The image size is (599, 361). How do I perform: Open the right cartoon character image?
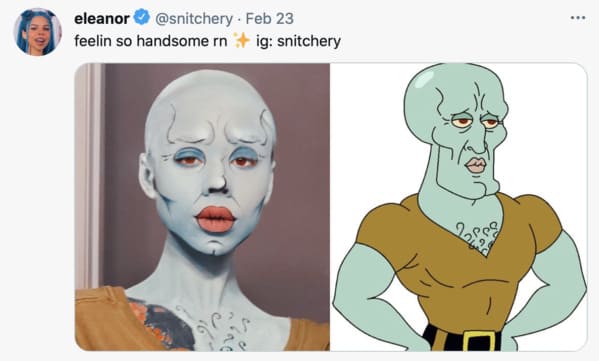coord(458,207)
